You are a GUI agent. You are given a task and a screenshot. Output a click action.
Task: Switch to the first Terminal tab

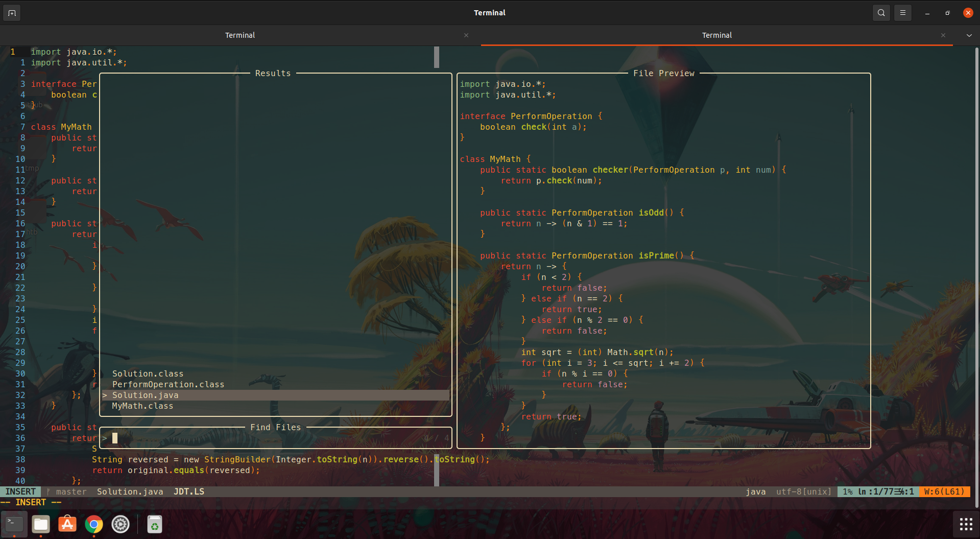(240, 35)
